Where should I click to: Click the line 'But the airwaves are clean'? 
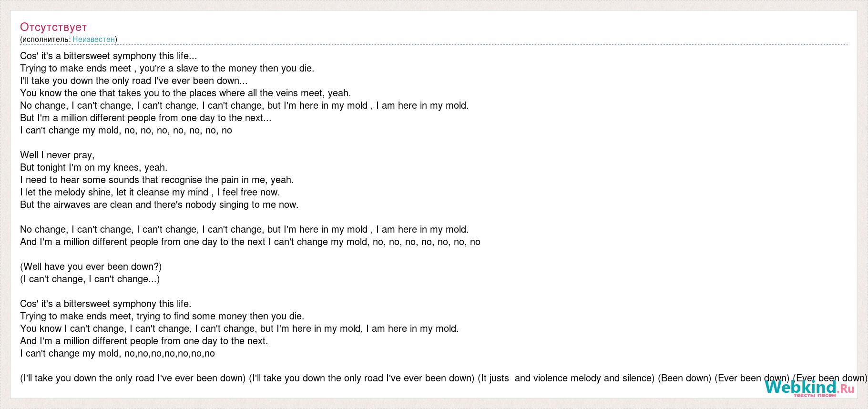(159, 204)
